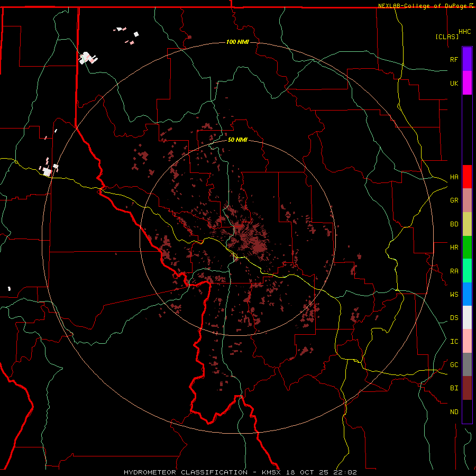Click the UK magenta legend swatch

pyautogui.click(x=467, y=83)
